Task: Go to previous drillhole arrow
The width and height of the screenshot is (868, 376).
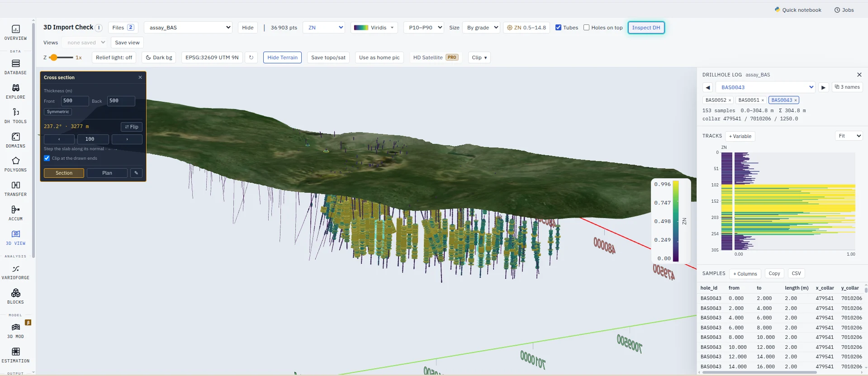Action: 708,87
